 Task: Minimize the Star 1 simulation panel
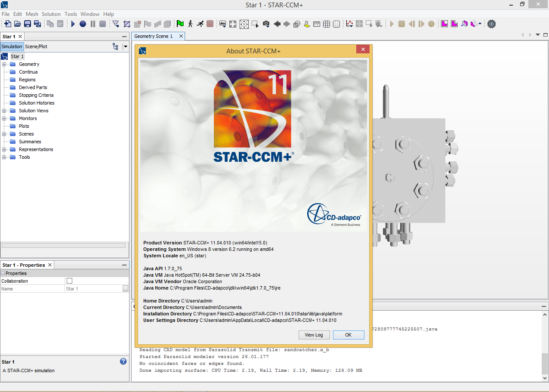(124, 37)
